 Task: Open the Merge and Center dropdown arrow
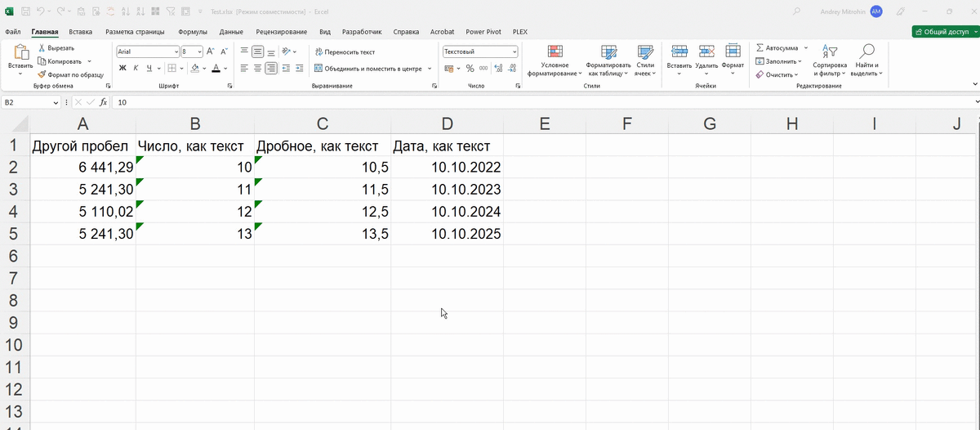[430, 69]
